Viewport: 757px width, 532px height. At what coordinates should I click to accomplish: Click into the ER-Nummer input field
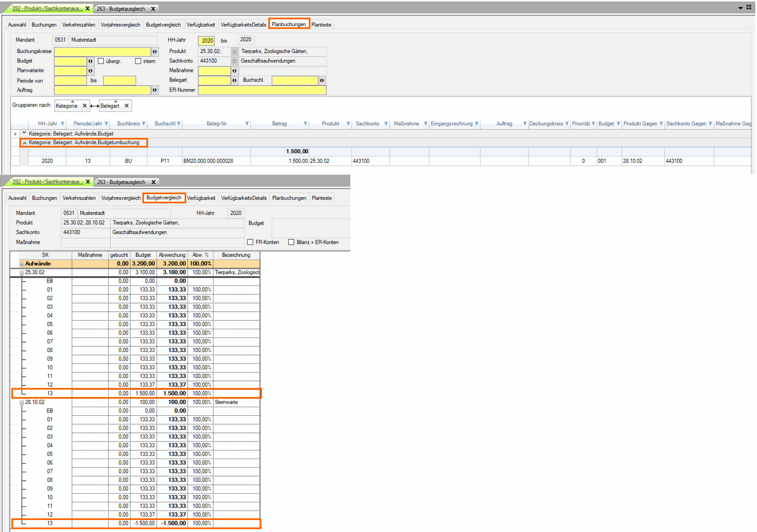pyautogui.click(x=262, y=90)
